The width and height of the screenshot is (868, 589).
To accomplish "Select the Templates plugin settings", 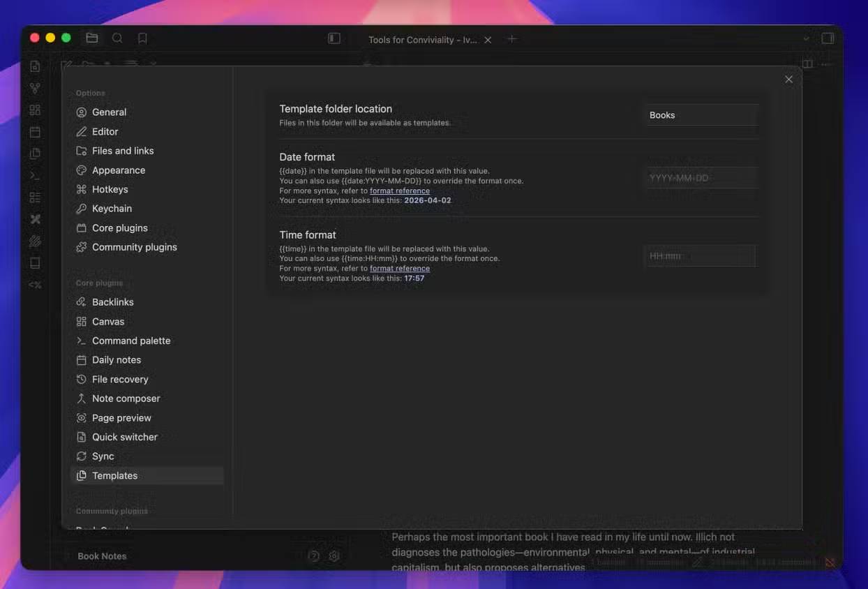I will (147, 476).
